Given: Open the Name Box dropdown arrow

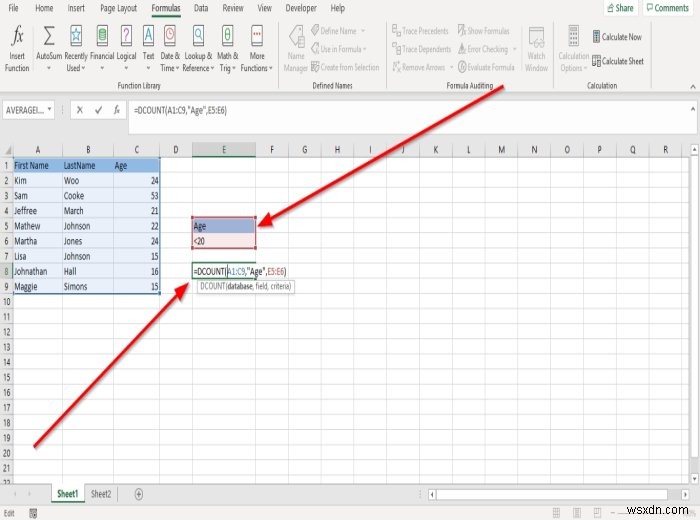Looking at the screenshot, I should [49, 109].
